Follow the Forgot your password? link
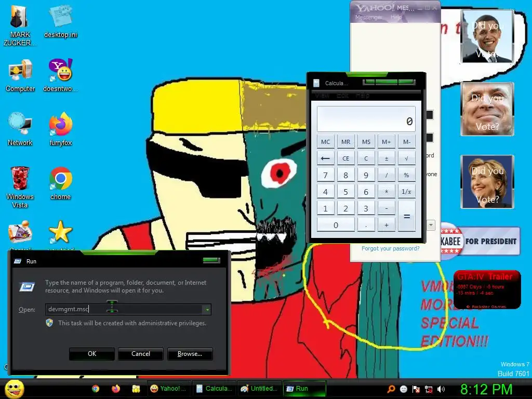 coord(391,248)
